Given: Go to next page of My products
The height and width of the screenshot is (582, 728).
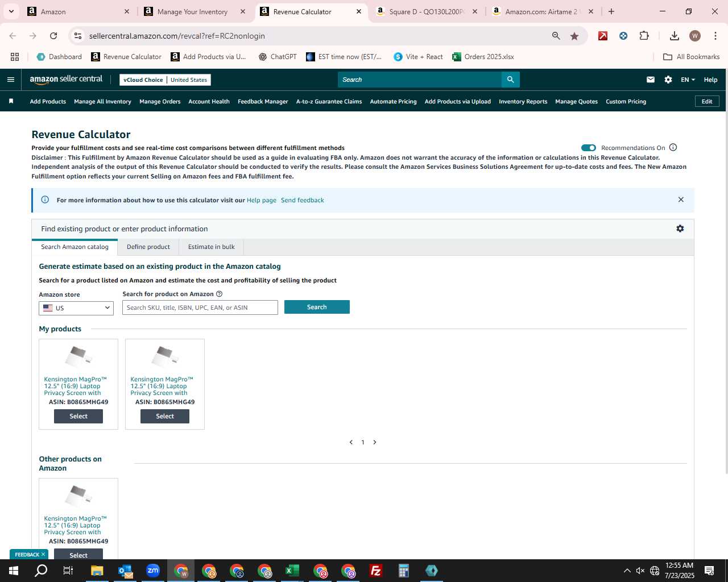Looking at the screenshot, I should [375, 442].
